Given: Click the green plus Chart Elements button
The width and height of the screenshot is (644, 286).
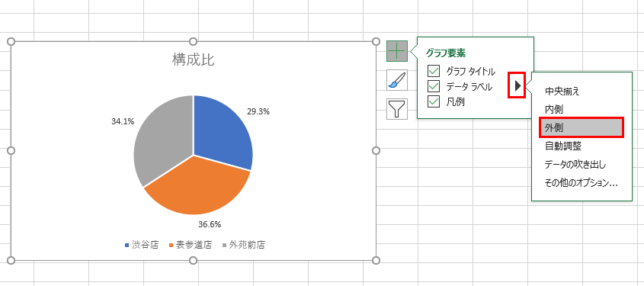Looking at the screenshot, I should coord(397,51).
